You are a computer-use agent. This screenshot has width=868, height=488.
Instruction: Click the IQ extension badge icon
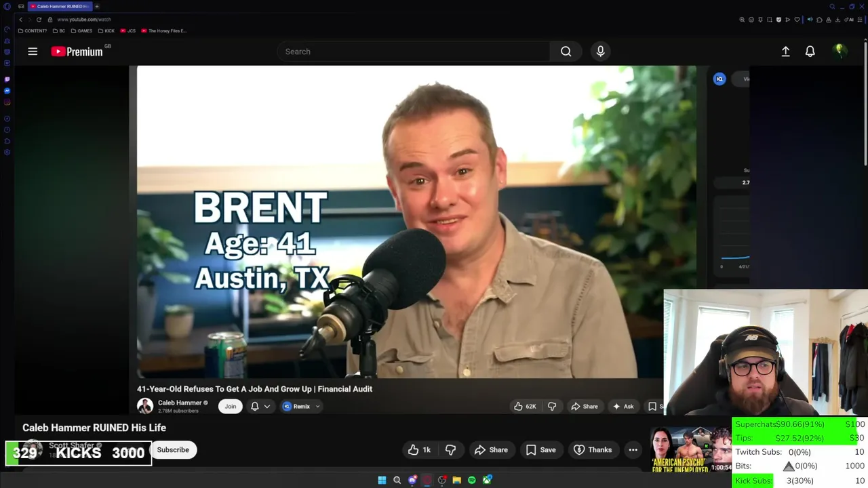click(719, 79)
